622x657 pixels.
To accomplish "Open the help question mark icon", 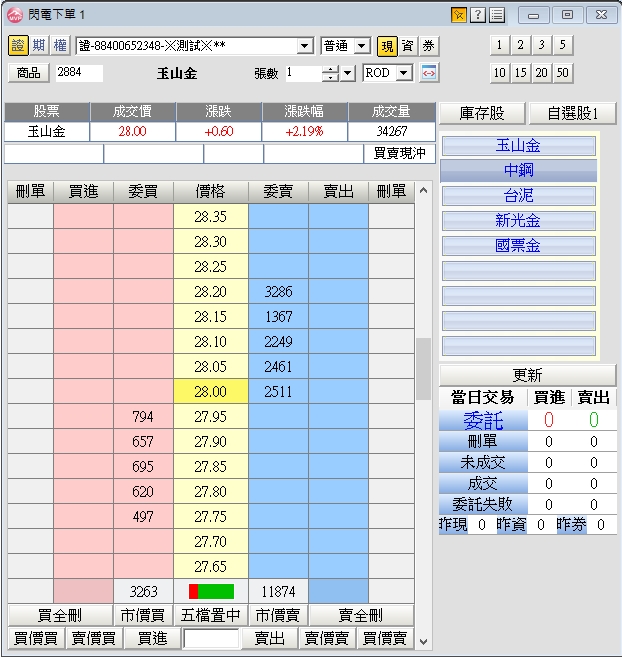I will point(478,15).
